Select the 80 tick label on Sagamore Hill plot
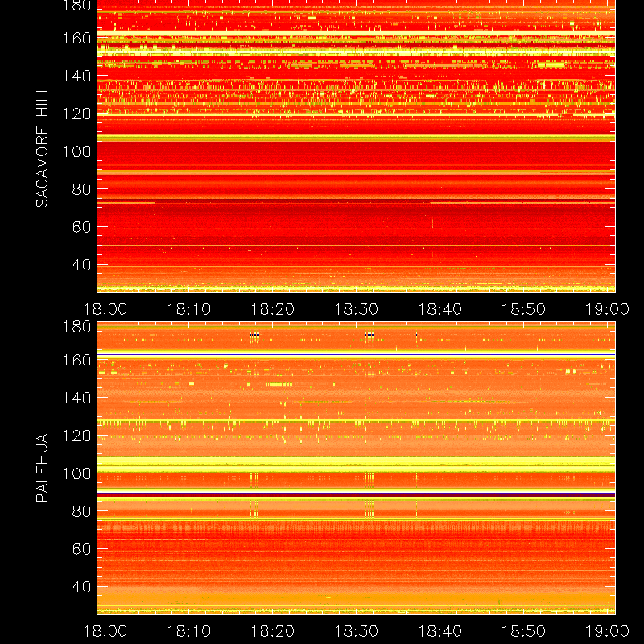644x644 pixels. point(82,189)
